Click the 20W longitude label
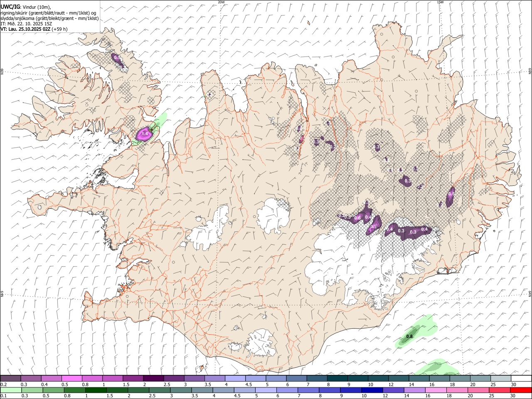The image size is (532, 399). [221, 2]
